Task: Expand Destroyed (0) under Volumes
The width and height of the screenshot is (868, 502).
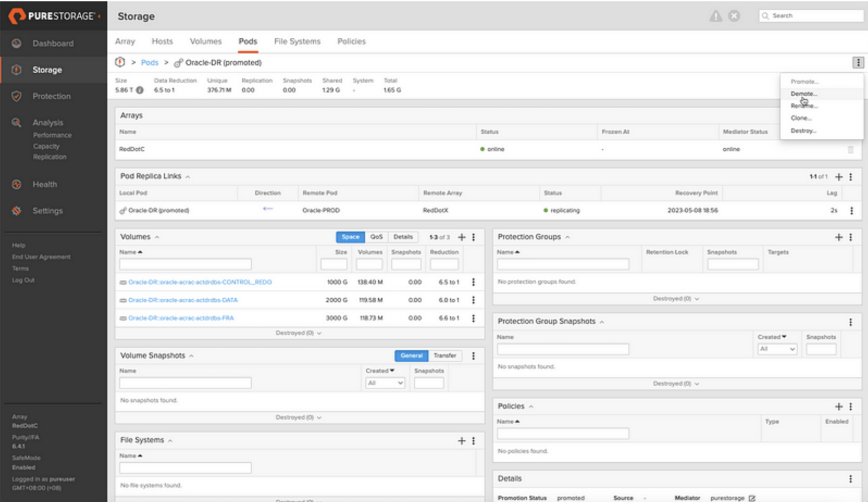Action: 299,333
